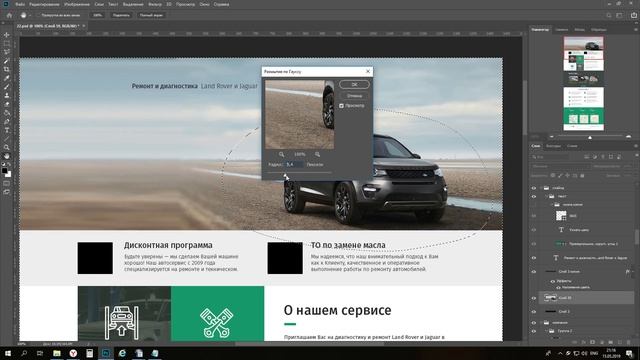Click the Home icon in options bar

pos(9,15)
